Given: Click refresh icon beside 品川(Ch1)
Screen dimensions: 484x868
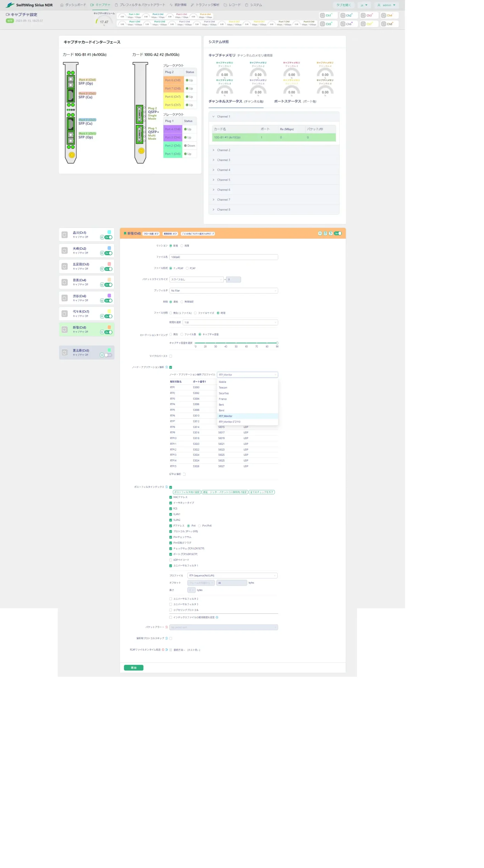Looking at the screenshot, I should coord(64,235).
